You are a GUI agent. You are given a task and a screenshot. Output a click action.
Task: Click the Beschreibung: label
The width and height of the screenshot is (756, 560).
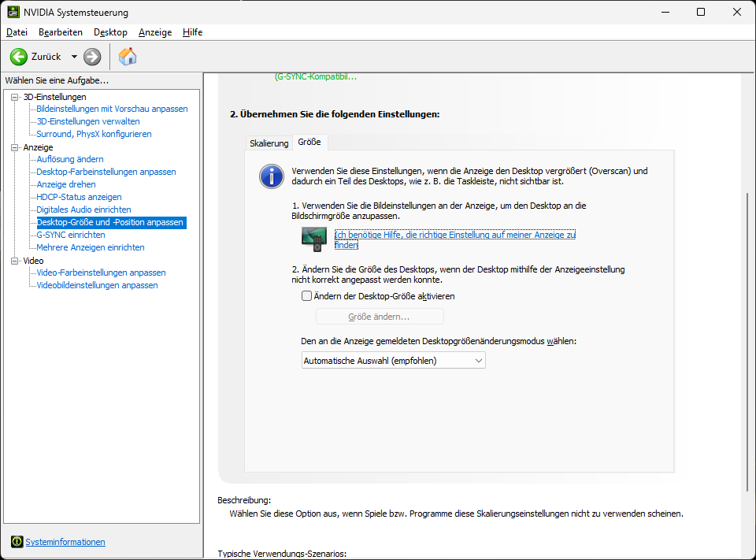244,500
